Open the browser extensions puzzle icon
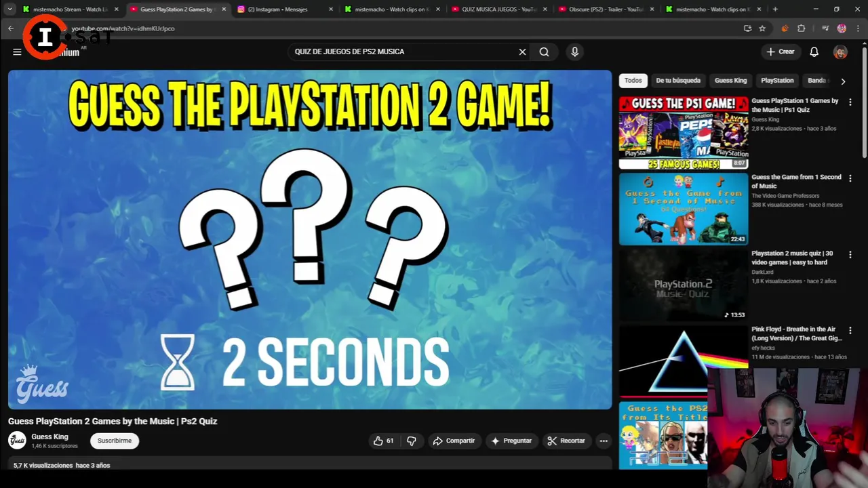Viewport: 868px width, 488px height. (x=801, y=28)
